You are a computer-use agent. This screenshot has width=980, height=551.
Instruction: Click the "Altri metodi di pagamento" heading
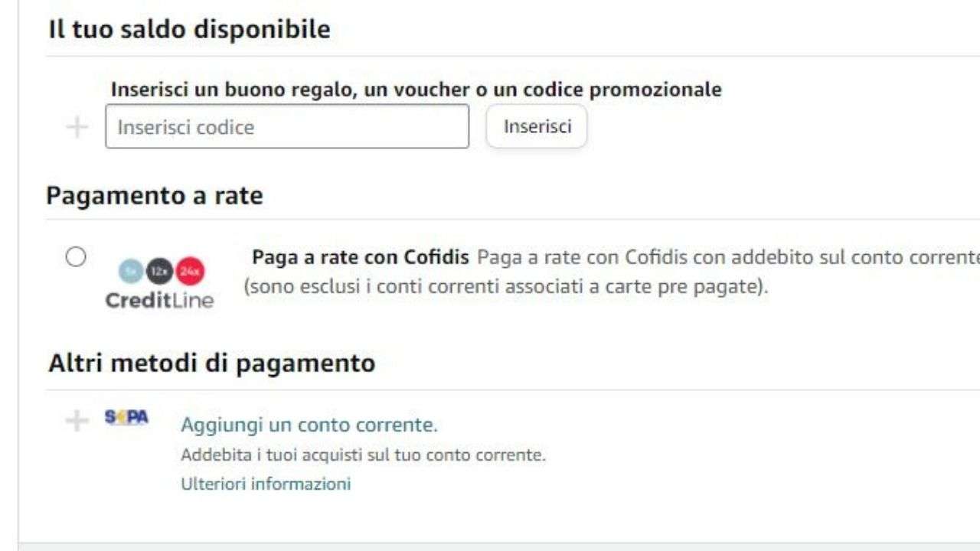coord(212,363)
